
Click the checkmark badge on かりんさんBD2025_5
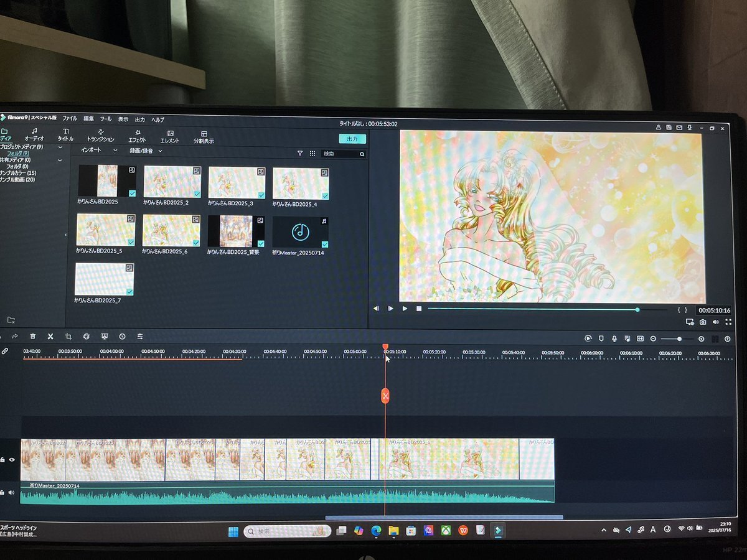tap(131, 241)
